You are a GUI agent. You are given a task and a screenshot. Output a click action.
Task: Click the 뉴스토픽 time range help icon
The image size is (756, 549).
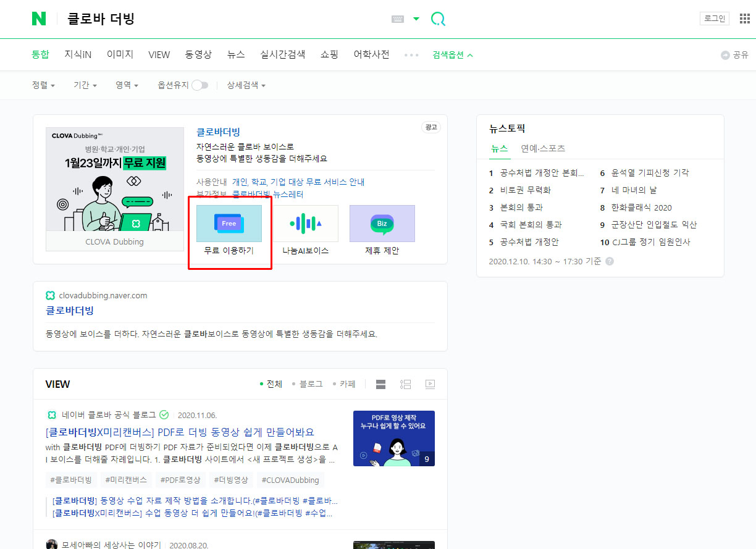click(610, 261)
